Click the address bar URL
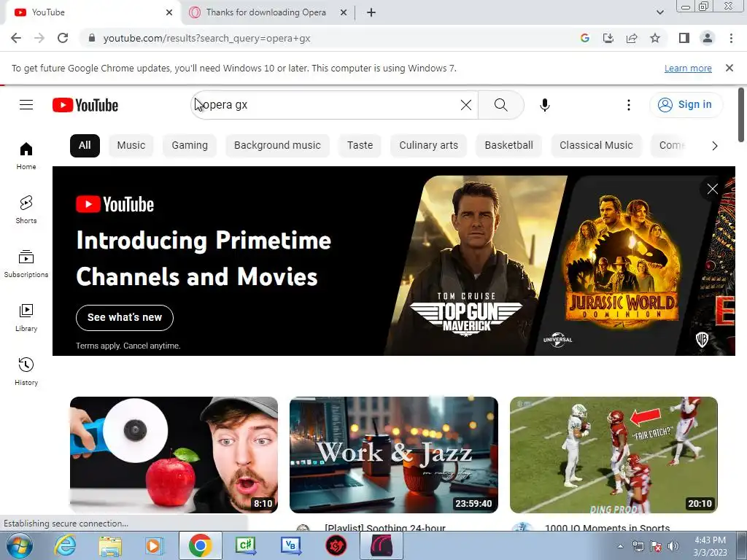Viewport: 747px width, 560px height. pyautogui.click(x=206, y=38)
